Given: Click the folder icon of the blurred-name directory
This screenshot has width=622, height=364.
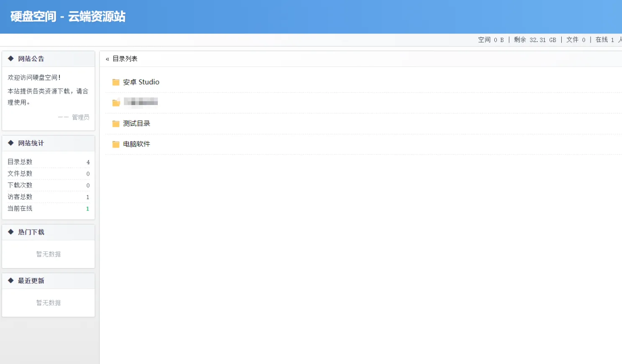Looking at the screenshot, I should click(x=116, y=103).
